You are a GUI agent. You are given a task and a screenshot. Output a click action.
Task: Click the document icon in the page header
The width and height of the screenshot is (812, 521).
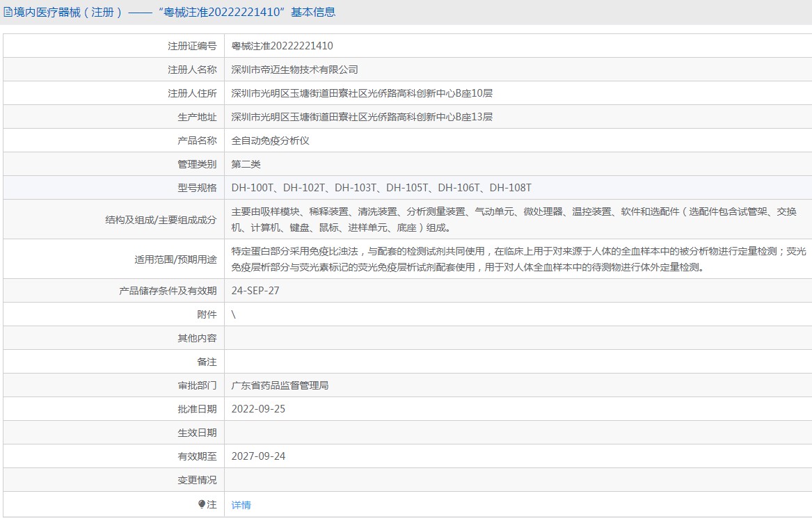8,12
